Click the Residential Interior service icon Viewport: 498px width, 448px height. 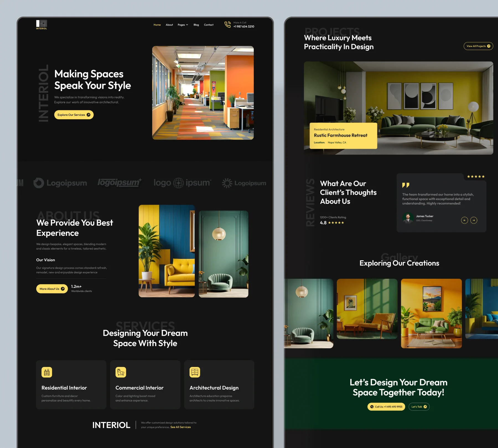(47, 372)
